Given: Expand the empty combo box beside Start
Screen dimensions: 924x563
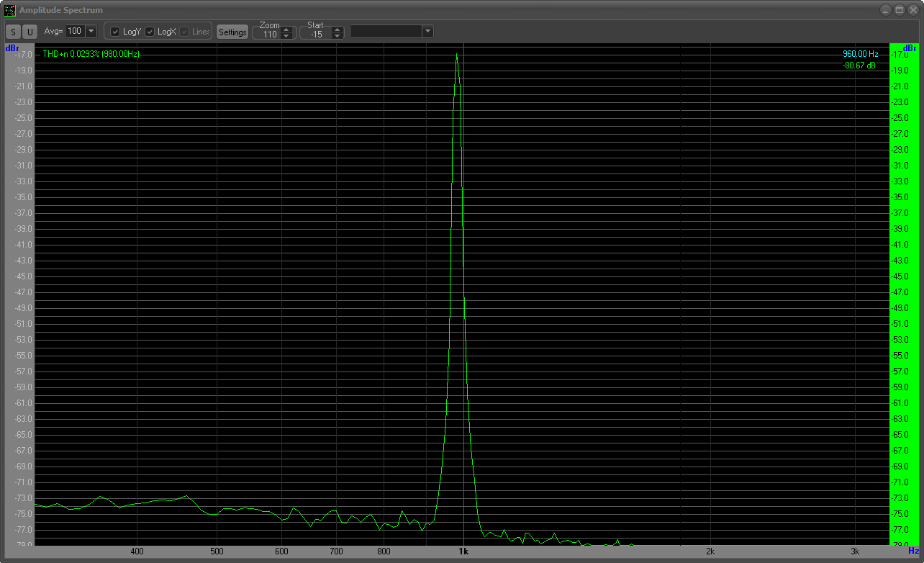Looking at the screenshot, I should coord(427,32).
